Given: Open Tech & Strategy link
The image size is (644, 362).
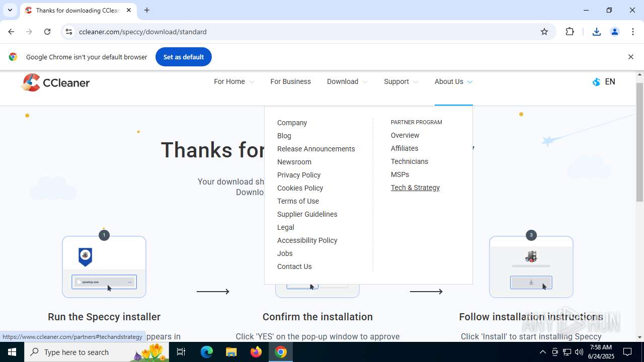Looking at the screenshot, I should [x=415, y=188].
